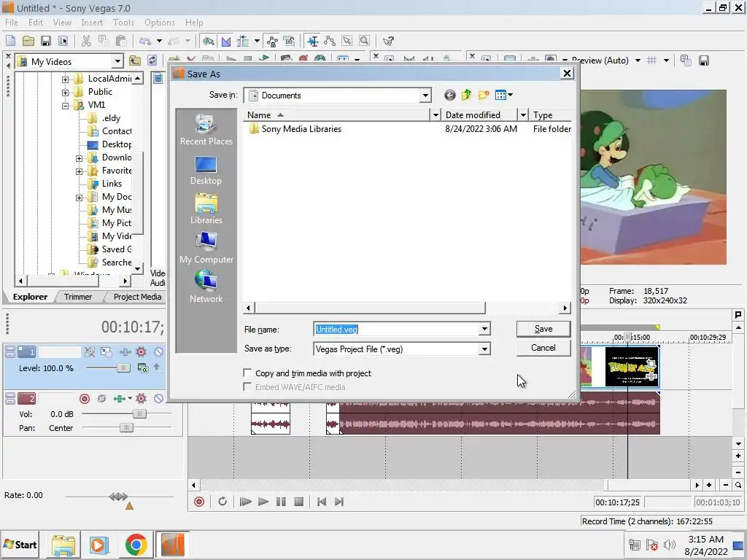The height and width of the screenshot is (560, 747).
Task: Open the View Menu icon in Save As dialog
Action: 503,96
